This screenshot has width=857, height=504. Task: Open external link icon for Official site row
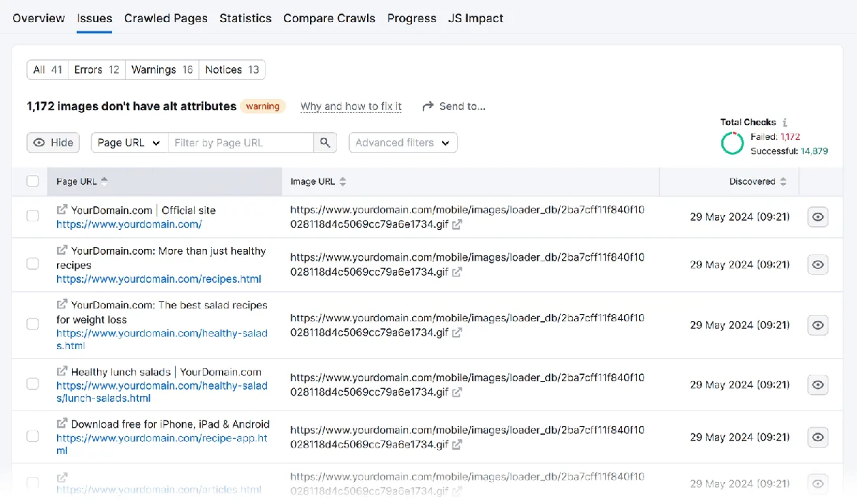62,210
